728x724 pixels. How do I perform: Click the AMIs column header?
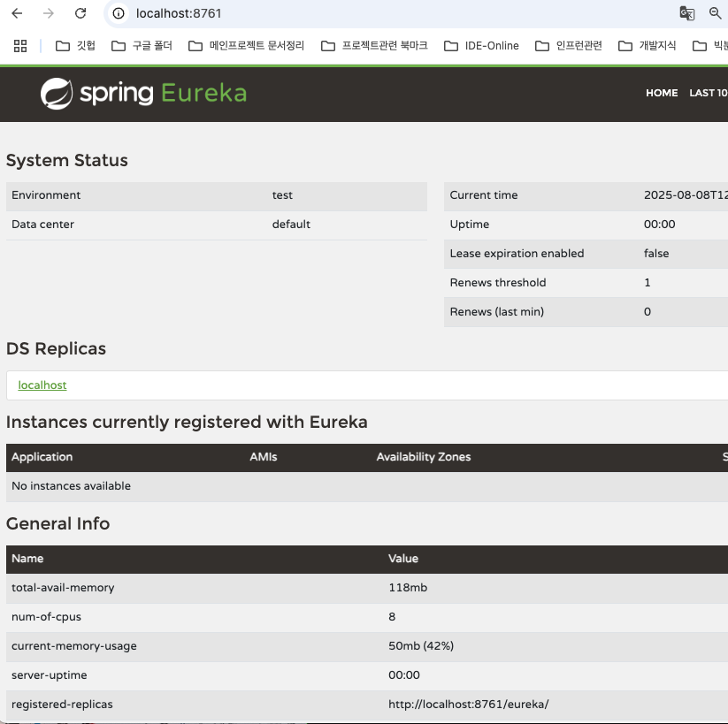coord(264,457)
